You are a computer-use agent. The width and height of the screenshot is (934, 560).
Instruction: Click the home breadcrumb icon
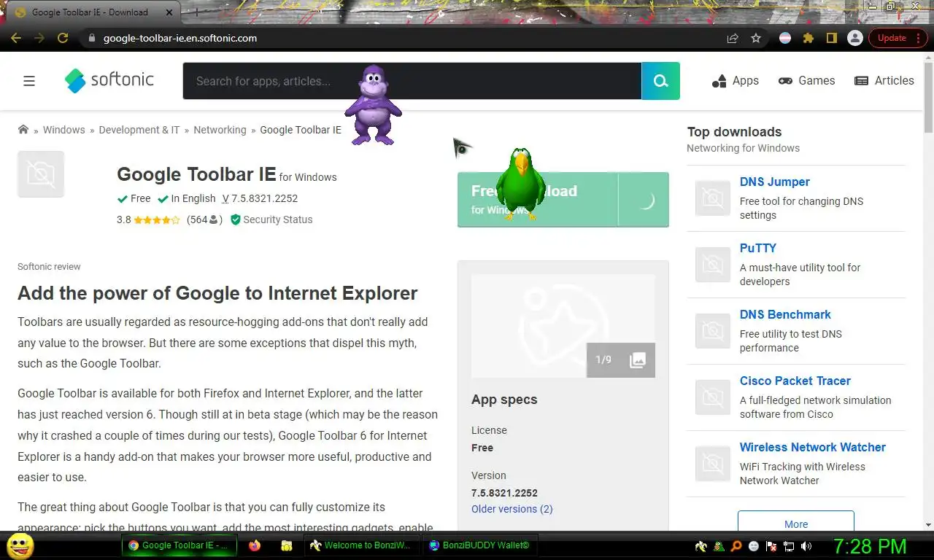pyautogui.click(x=23, y=129)
